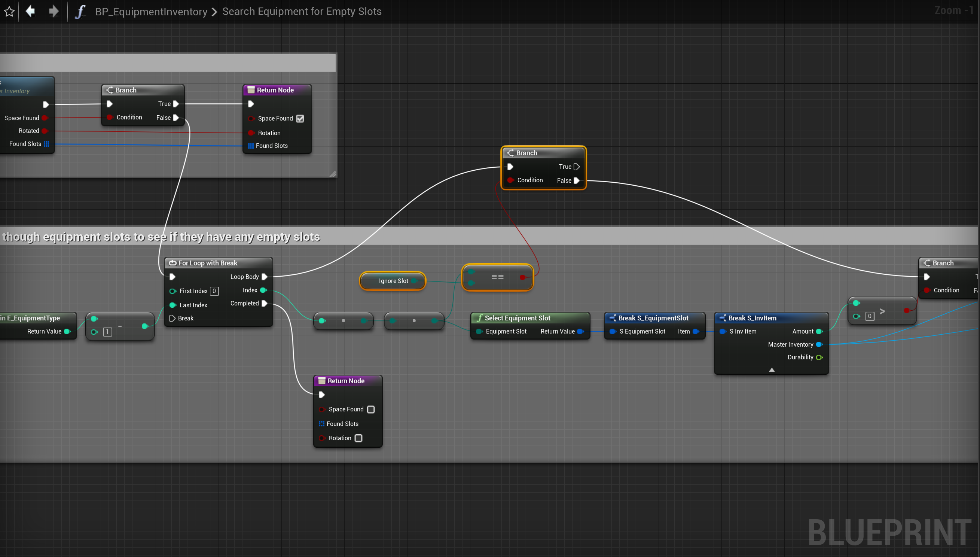980x557 pixels.
Task: Select the Ignore Slot variable node
Action: pos(393,281)
